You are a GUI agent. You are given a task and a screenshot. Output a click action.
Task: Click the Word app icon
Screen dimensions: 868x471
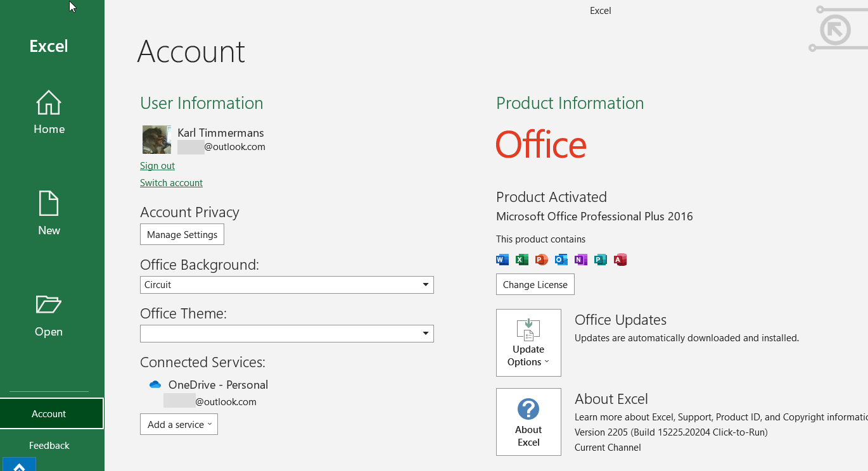pyautogui.click(x=502, y=260)
